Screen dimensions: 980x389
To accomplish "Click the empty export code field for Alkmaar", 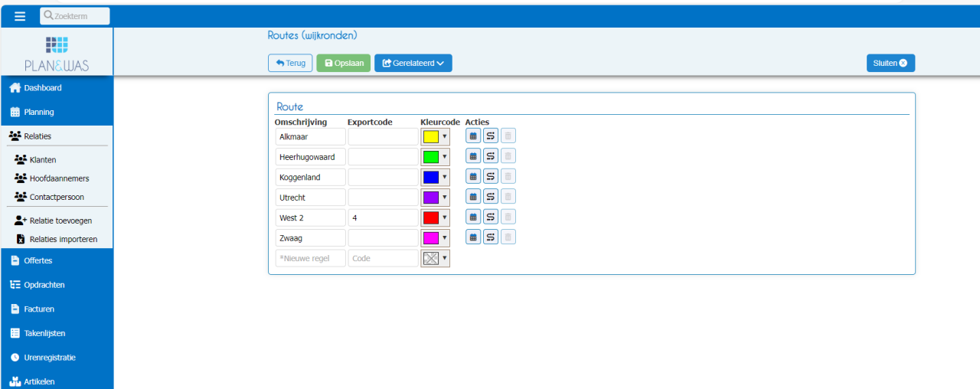I will click(383, 137).
